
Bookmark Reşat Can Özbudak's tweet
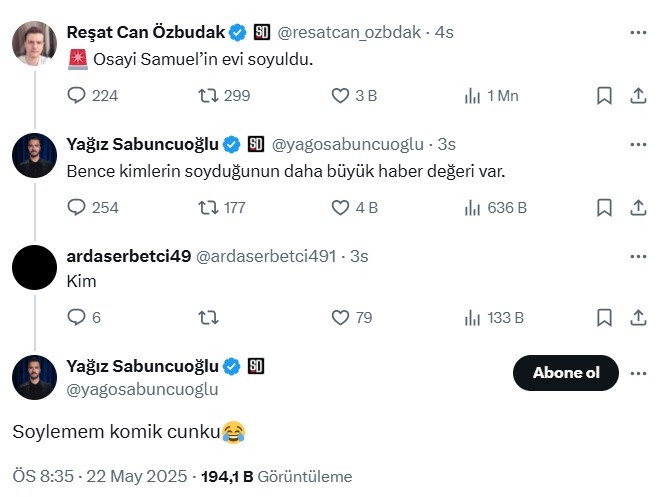click(x=604, y=96)
